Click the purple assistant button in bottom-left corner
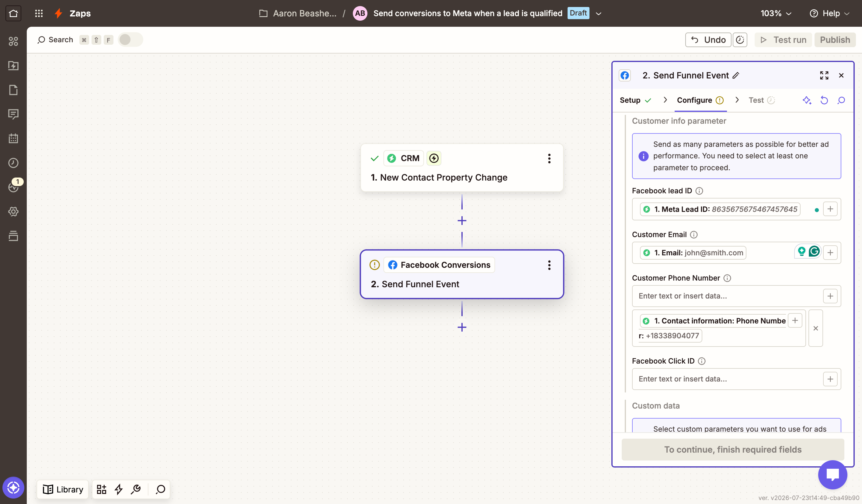This screenshot has width=862, height=504. [13, 487]
